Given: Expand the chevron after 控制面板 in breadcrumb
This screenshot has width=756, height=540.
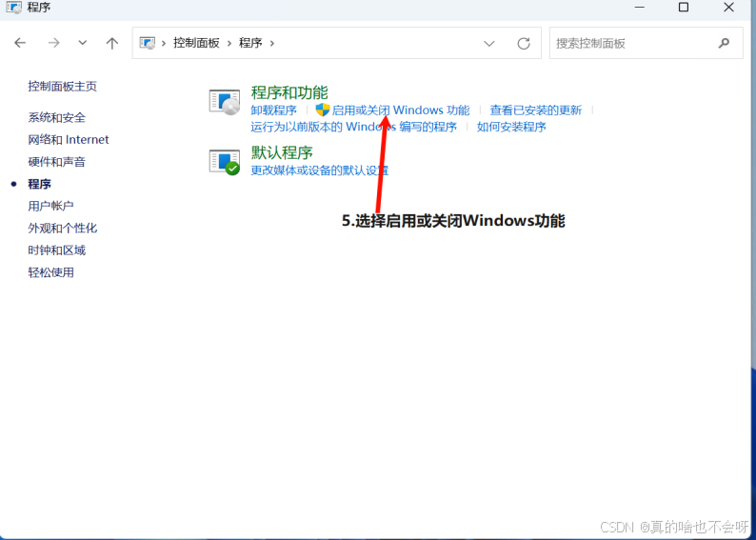Looking at the screenshot, I should click(229, 43).
